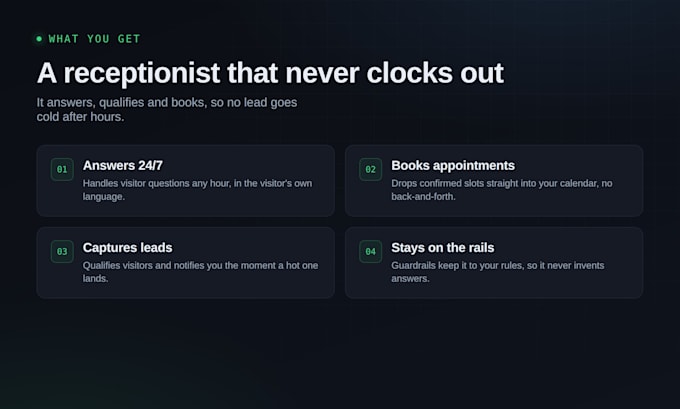Screen dimensions: 680x409
Task: Click the Stays on the rails heading
Action: 442,248
